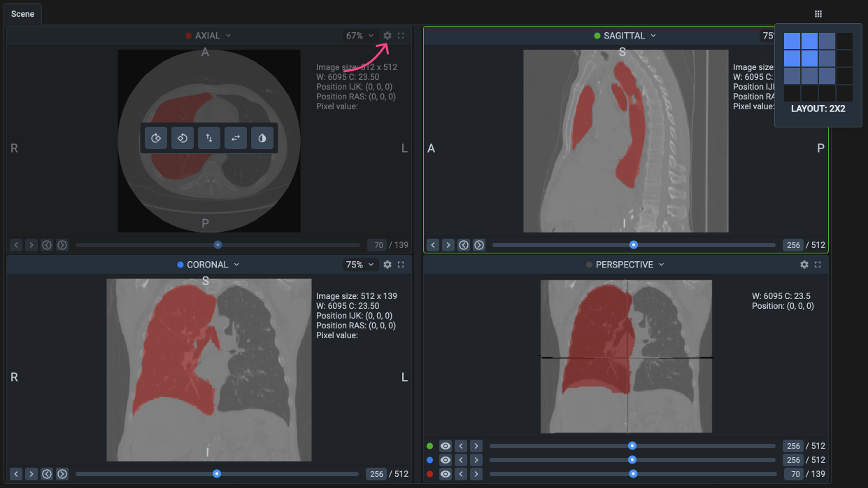The width and height of the screenshot is (868, 488).
Task: Maximize the coronal view to fullscreen
Action: click(401, 265)
